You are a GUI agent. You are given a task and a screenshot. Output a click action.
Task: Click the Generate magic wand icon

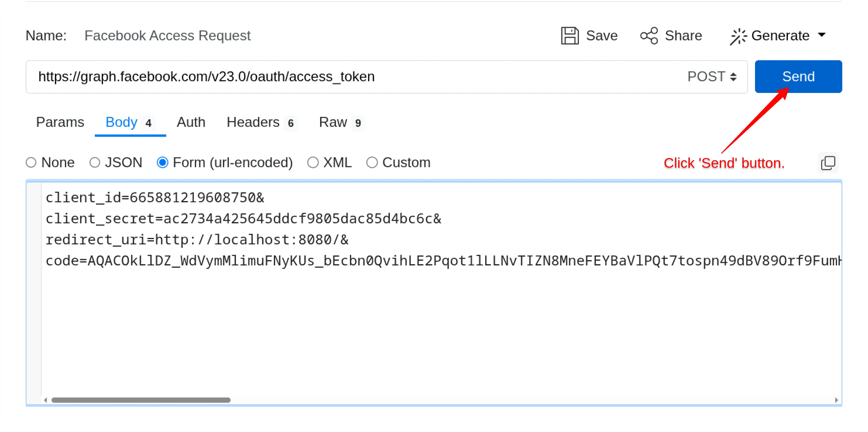738,36
